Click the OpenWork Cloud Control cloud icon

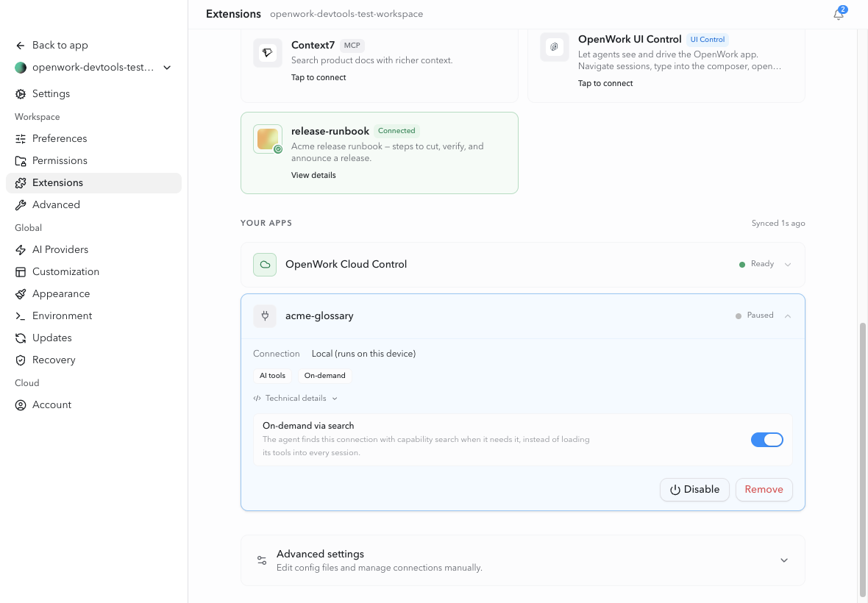pos(265,265)
